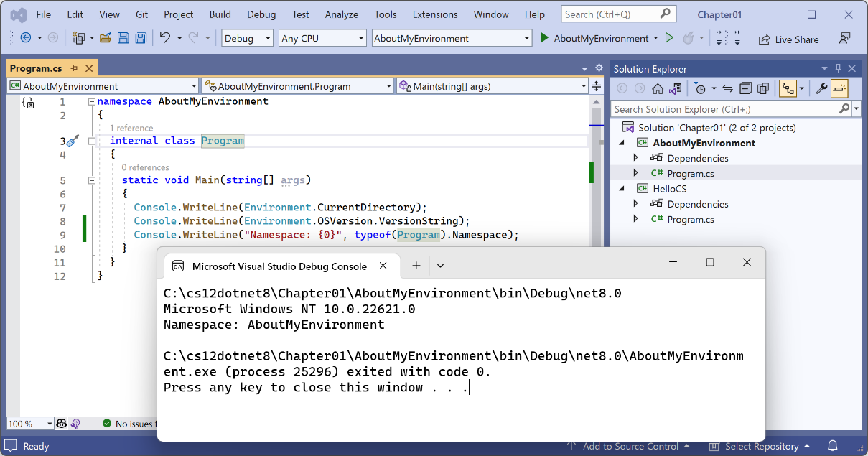Close the Program.cs tab
Viewport: 868px width, 456px height.
[x=89, y=69]
